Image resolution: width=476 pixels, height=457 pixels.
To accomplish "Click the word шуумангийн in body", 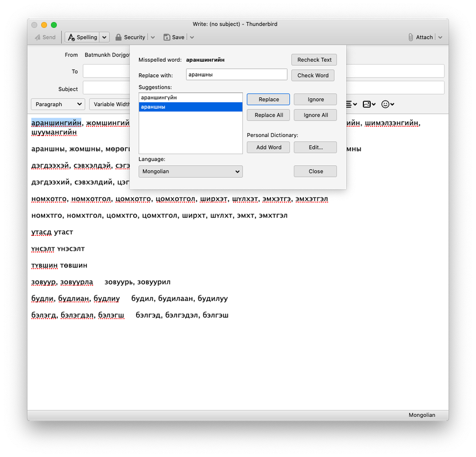I will click(x=54, y=133).
